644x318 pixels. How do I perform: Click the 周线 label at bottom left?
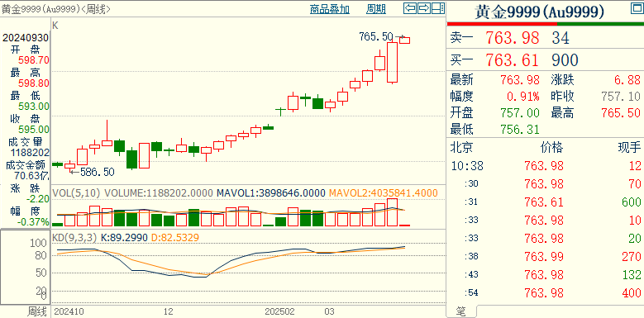tap(37, 311)
